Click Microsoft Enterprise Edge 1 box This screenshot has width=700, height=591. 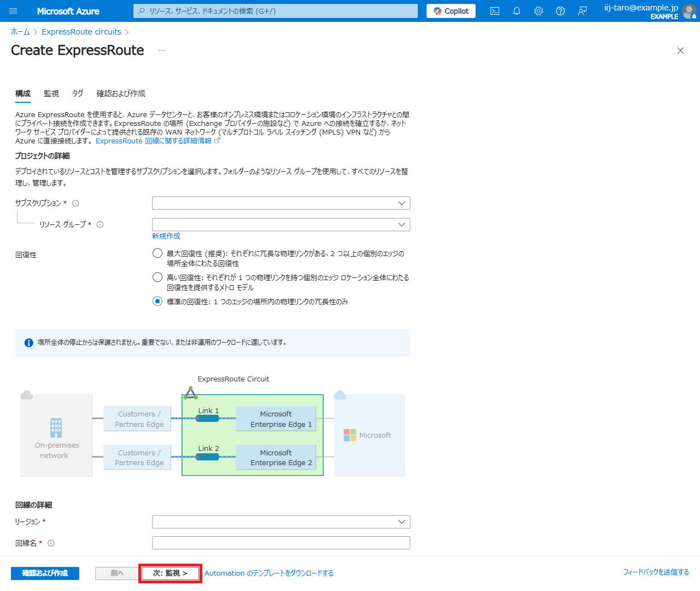click(276, 419)
